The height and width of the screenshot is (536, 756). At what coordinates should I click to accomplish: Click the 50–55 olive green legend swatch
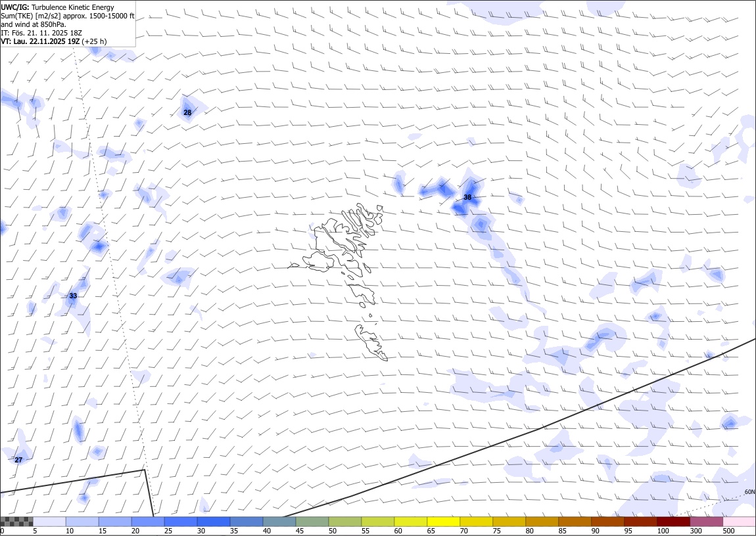coord(344,522)
